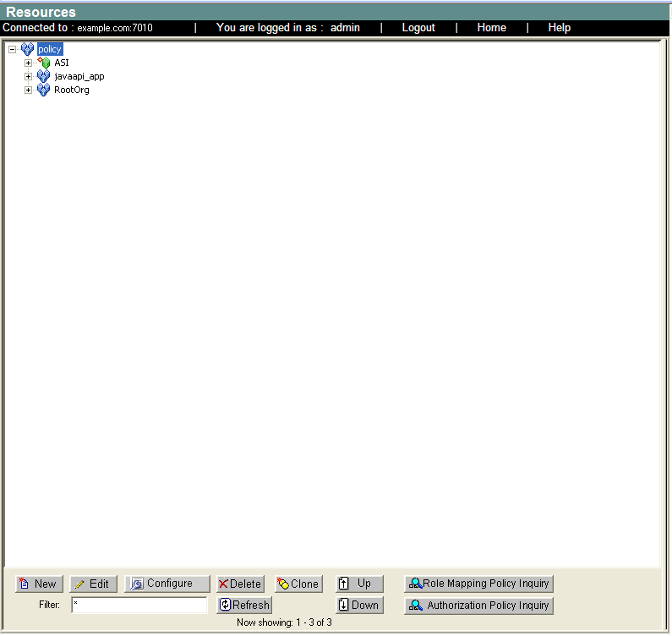This screenshot has width=672, height=636.
Task: Click the javaapi_app cubes icon
Action: pyautogui.click(x=43, y=76)
